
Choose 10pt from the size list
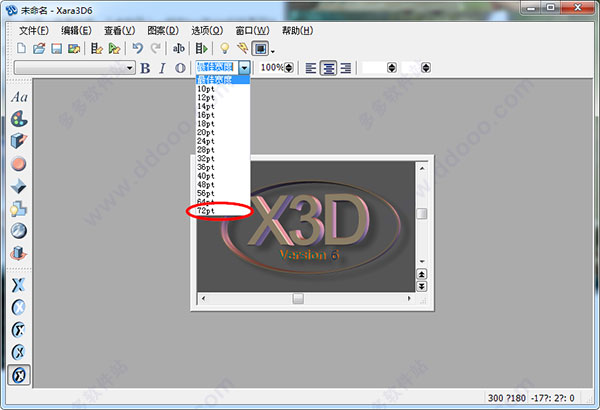(223, 89)
